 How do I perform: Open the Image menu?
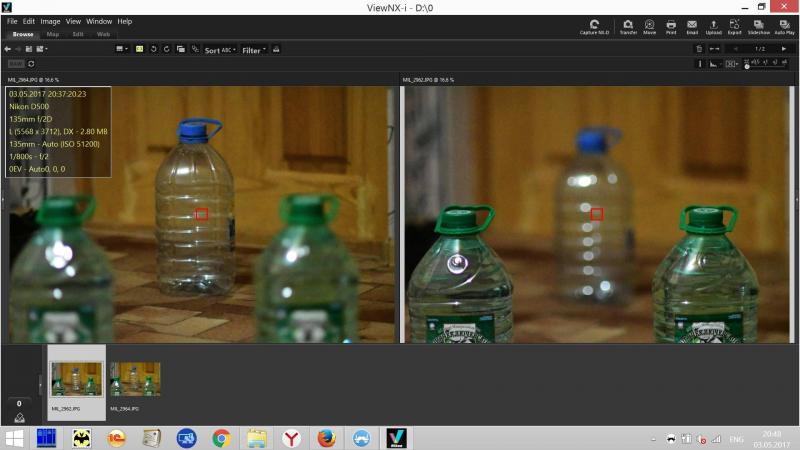pyautogui.click(x=50, y=21)
